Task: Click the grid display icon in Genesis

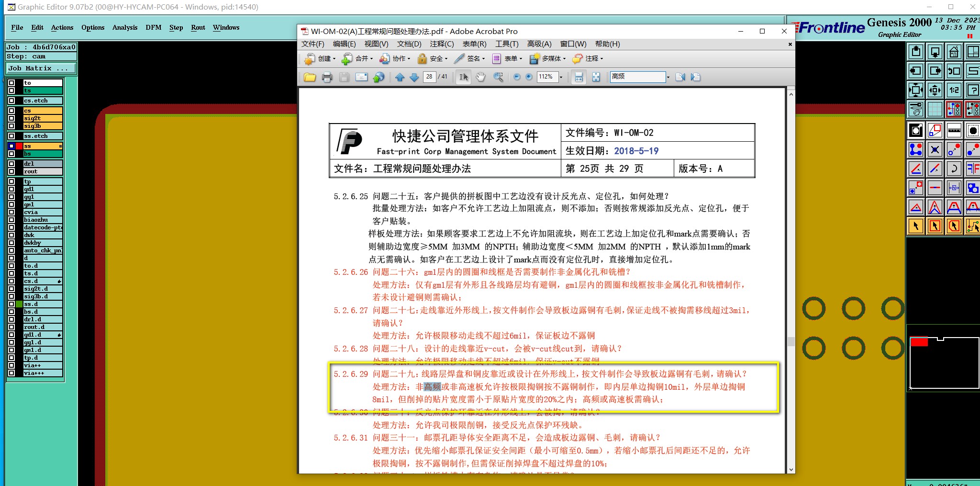Action: 935,109
